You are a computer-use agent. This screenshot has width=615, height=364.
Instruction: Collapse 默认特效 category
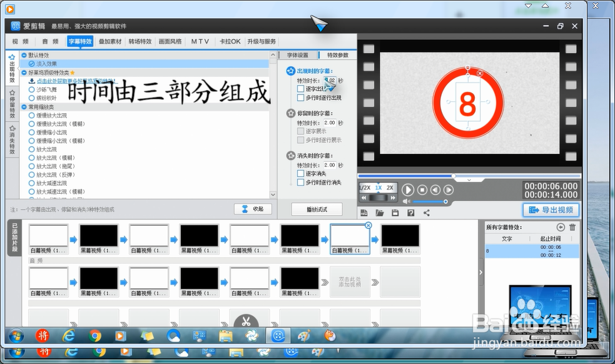click(x=24, y=55)
